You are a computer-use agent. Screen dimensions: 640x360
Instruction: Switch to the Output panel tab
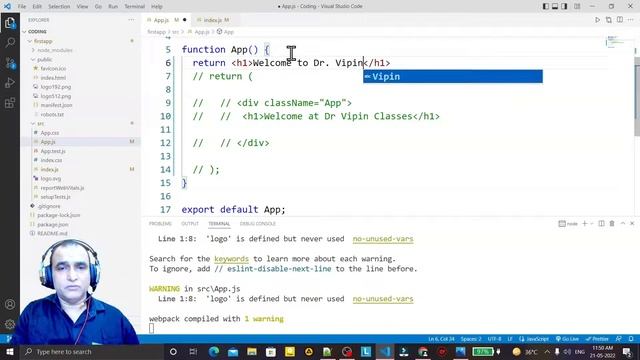pyautogui.click(x=190, y=224)
